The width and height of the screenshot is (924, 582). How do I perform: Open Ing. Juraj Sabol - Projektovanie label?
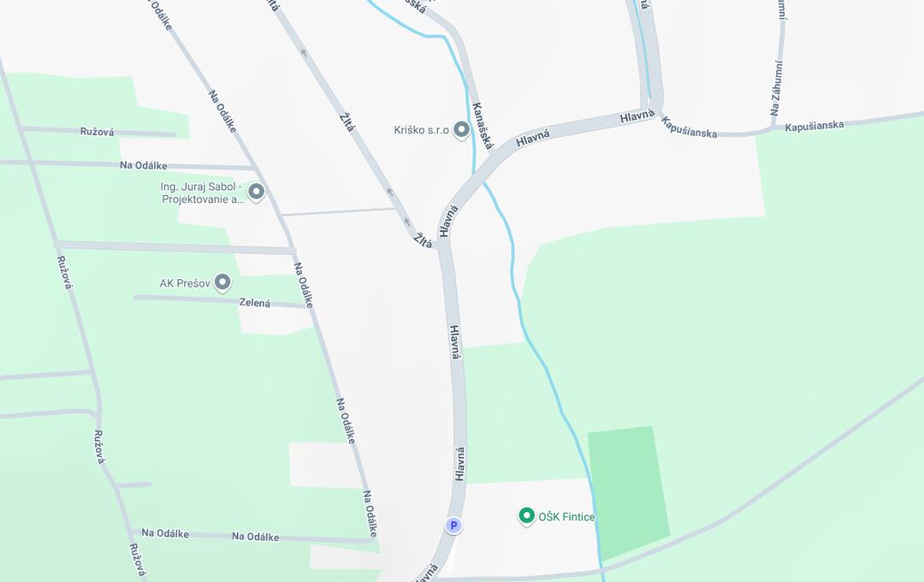pos(202,193)
